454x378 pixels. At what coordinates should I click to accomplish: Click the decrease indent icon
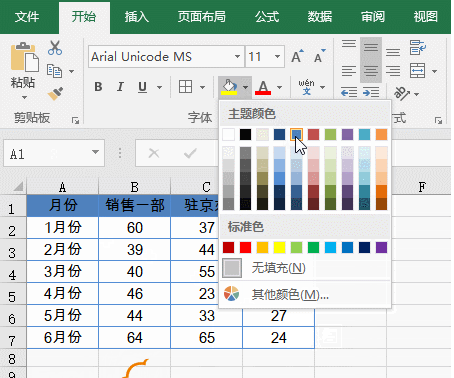coord(349,92)
